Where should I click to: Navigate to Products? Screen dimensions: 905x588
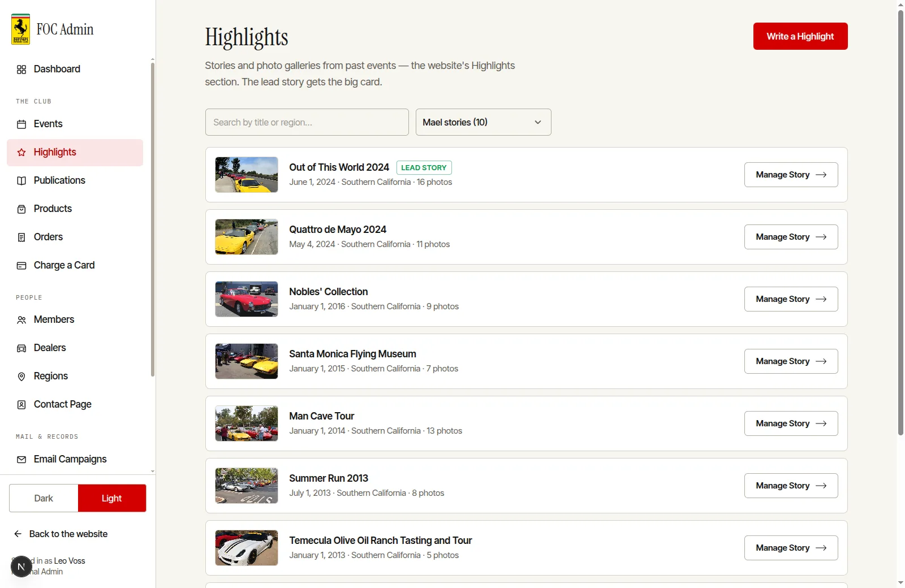point(75,209)
